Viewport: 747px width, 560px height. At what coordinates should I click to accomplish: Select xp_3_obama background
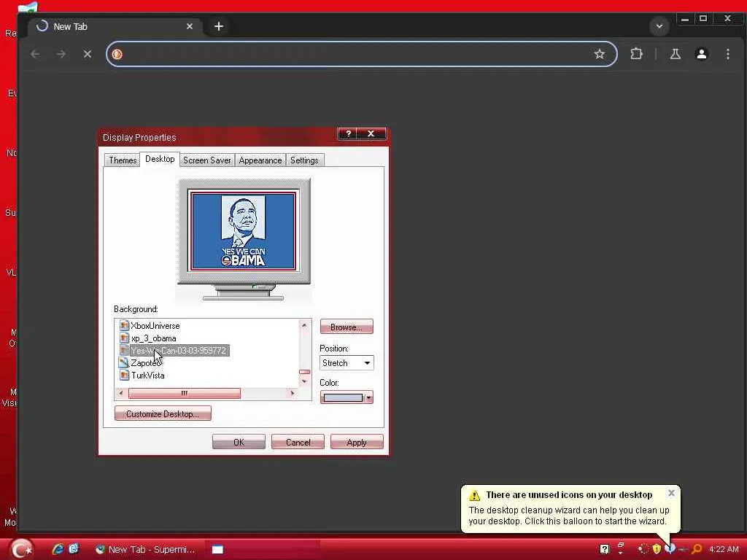tap(153, 338)
